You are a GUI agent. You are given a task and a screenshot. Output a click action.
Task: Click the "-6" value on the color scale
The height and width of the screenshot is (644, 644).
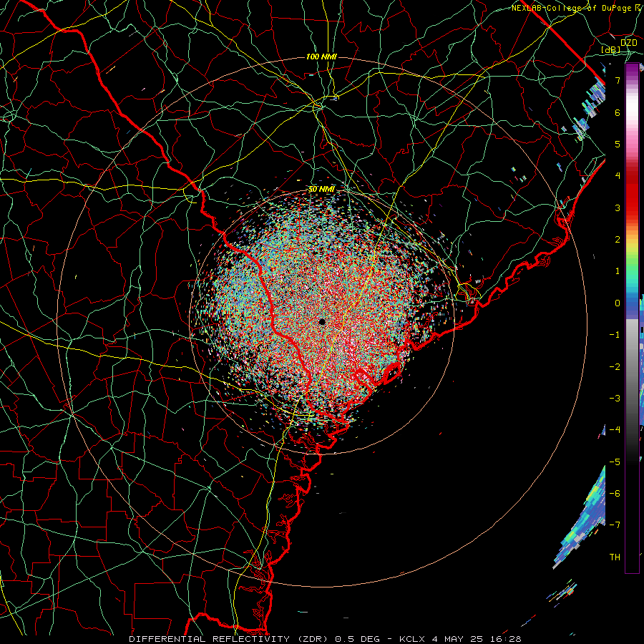tap(615, 494)
